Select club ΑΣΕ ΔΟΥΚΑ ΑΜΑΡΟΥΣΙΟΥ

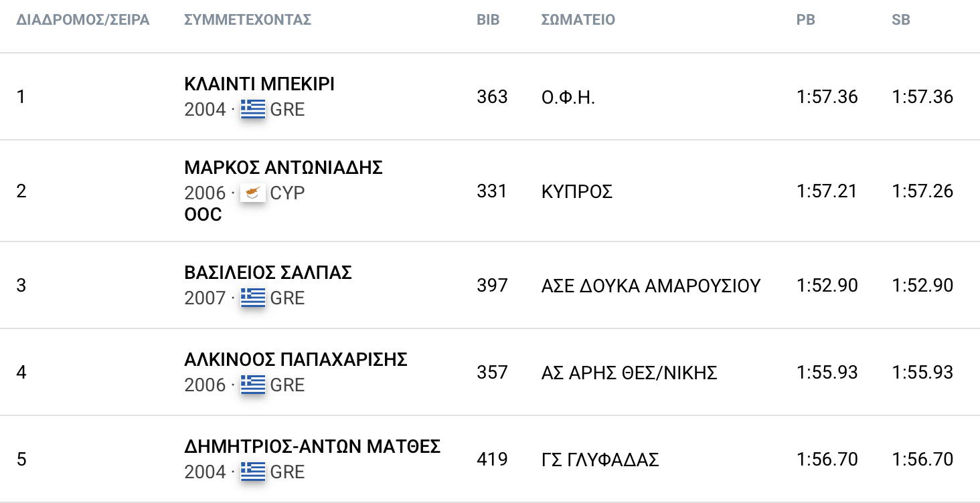click(x=651, y=286)
